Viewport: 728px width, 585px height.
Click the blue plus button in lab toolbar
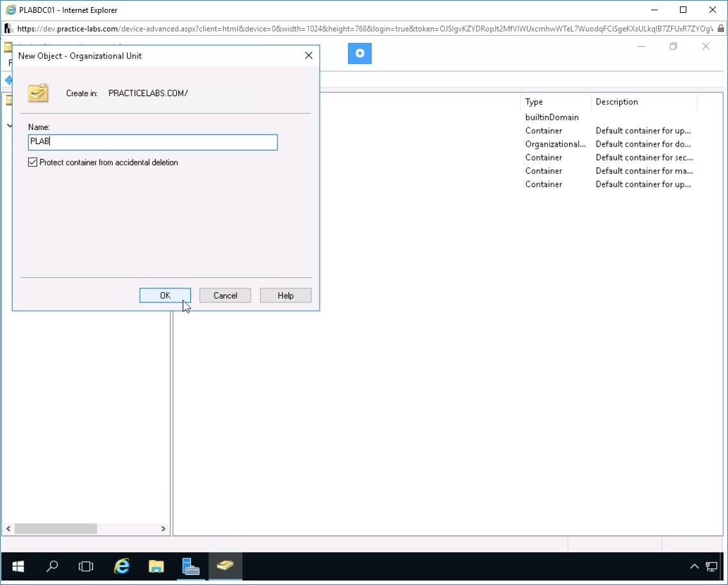(x=360, y=53)
